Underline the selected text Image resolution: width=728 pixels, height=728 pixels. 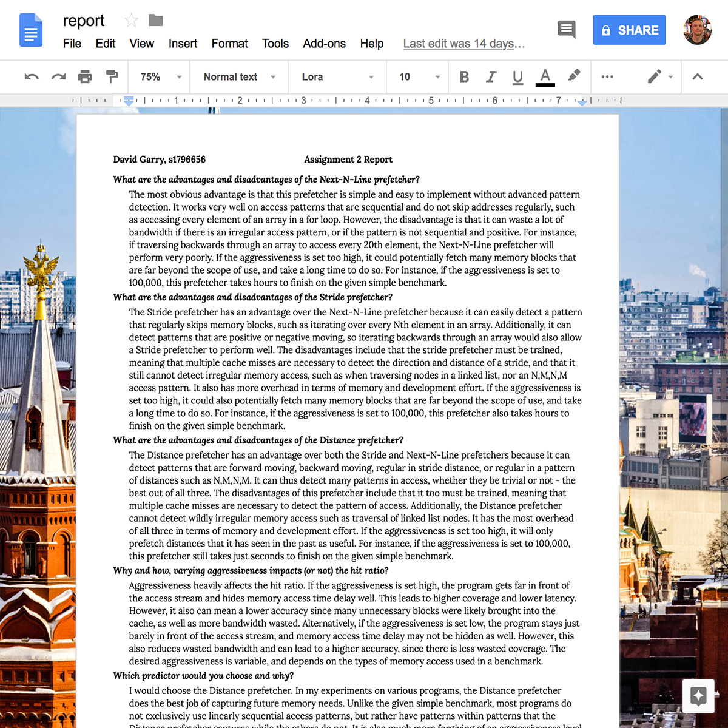[517, 77]
